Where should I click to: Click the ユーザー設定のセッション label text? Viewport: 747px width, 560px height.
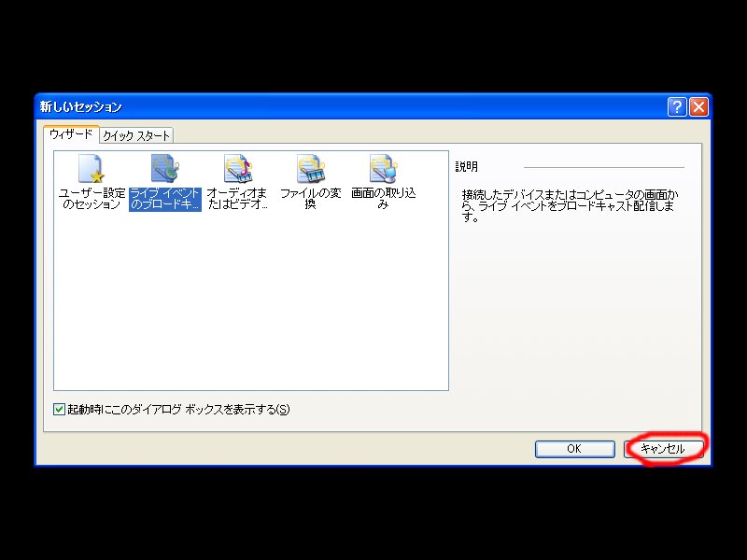[92, 199]
